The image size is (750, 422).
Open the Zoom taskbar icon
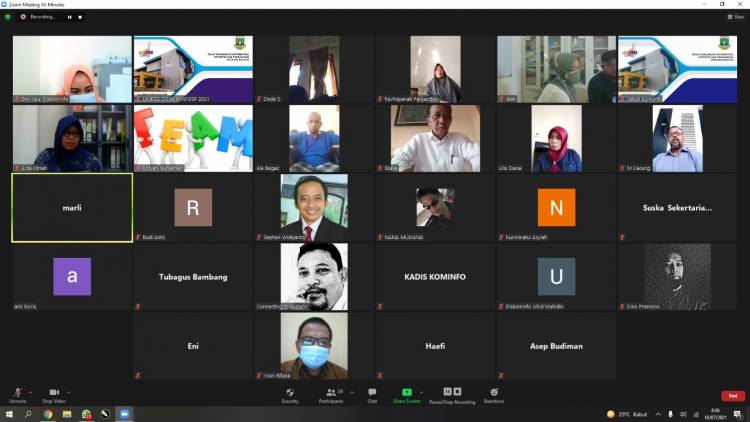(x=124, y=414)
